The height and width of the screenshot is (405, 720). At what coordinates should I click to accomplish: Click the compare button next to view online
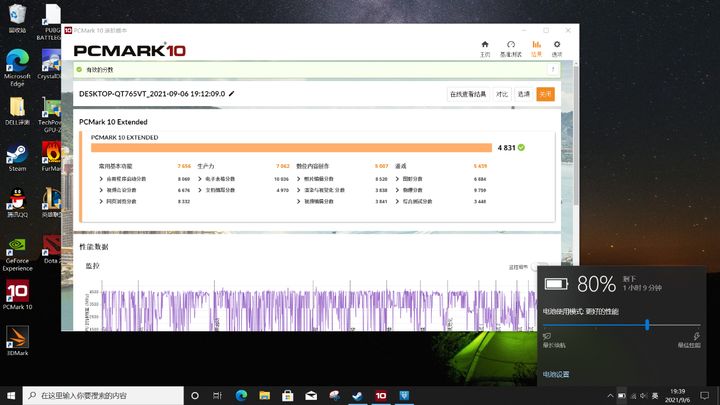pos(502,94)
